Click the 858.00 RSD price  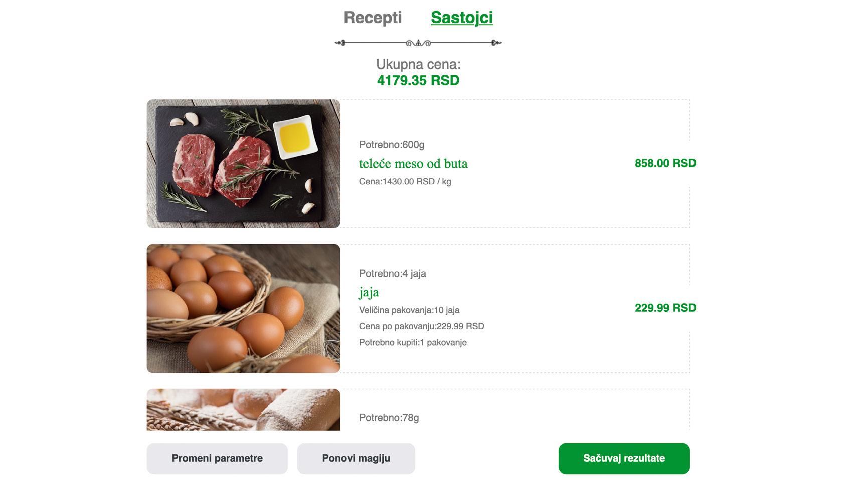pyautogui.click(x=665, y=163)
